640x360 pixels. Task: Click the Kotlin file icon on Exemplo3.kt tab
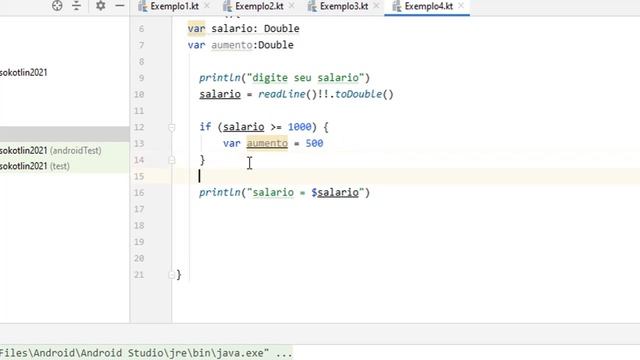pos(312,6)
